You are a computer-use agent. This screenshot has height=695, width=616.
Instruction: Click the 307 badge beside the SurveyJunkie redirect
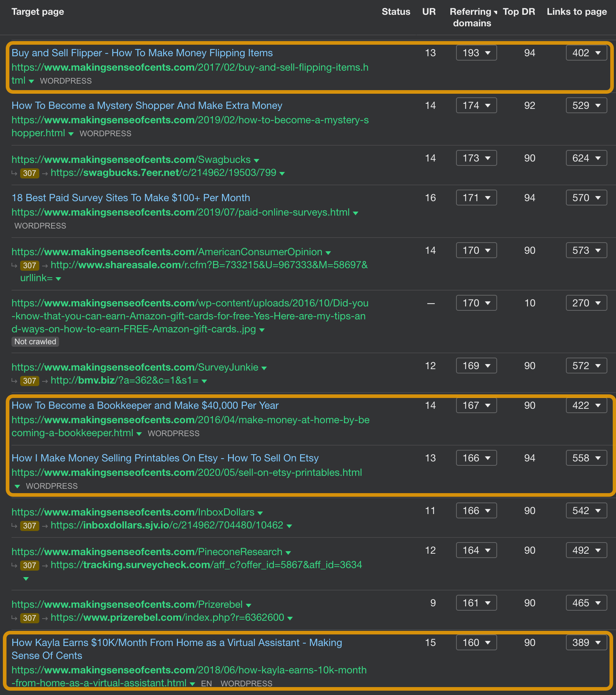click(x=29, y=381)
